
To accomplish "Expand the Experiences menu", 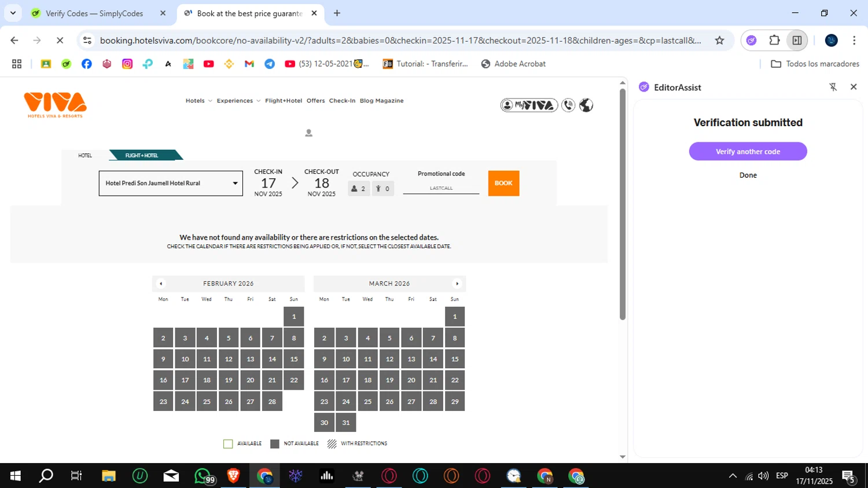I will 238,101.
